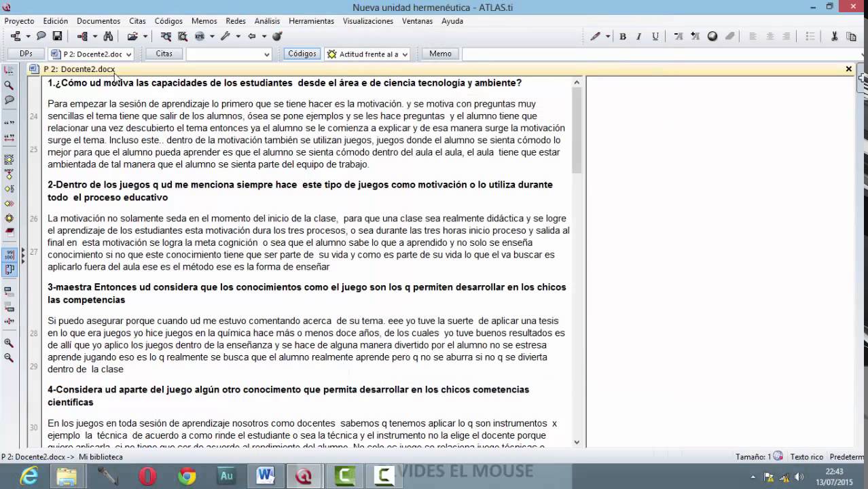Toggle bulleted list formatting
This screenshot has width=868, height=489.
[x=810, y=37]
